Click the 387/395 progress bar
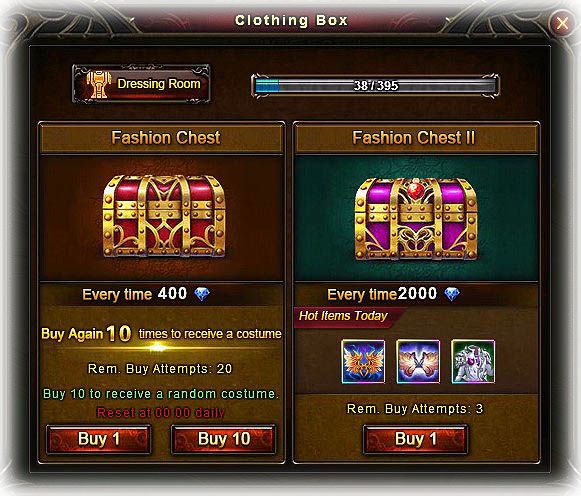 (375, 86)
